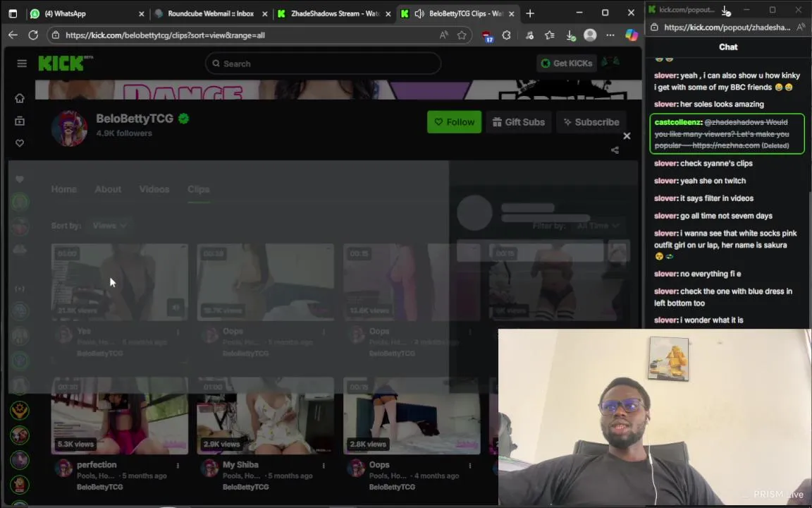Open the Browse icon in sidebar
The height and width of the screenshot is (508, 812).
coord(20,121)
